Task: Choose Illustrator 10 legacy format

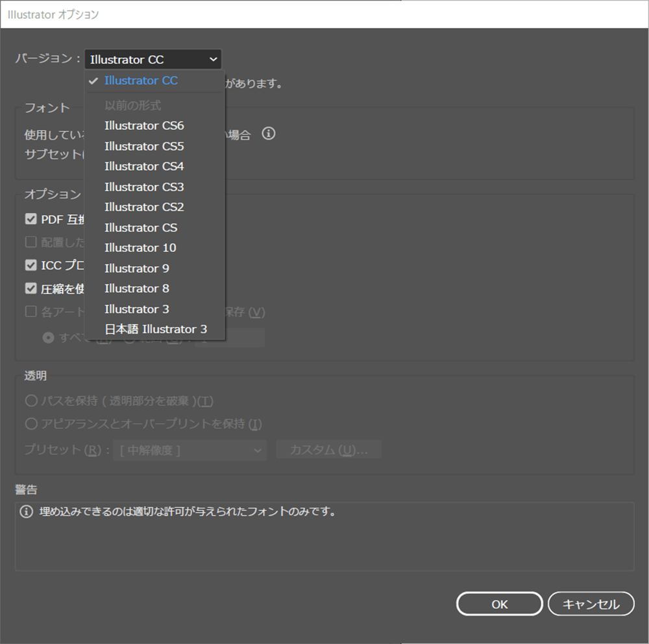Action: pyautogui.click(x=155, y=247)
